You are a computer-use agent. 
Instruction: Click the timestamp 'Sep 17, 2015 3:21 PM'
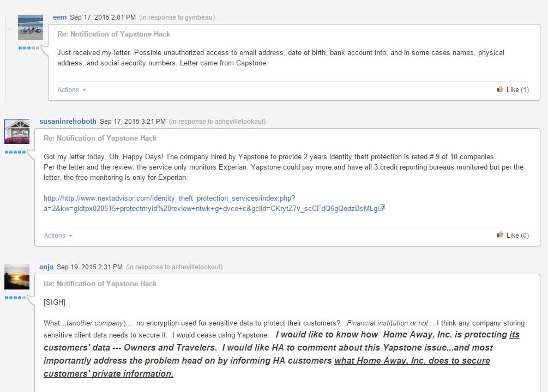133,121
